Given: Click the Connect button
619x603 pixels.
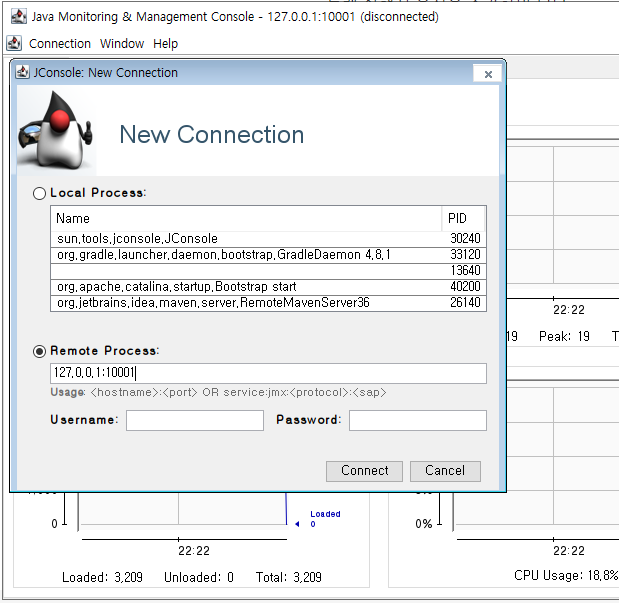Looking at the screenshot, I should pyautogui.click(x=364, y=471).
